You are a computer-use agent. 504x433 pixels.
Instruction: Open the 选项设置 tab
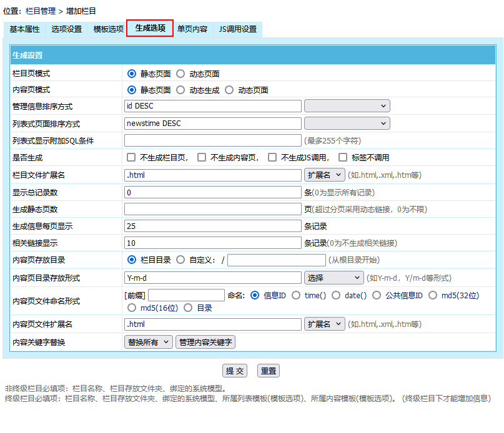point(66,29)
